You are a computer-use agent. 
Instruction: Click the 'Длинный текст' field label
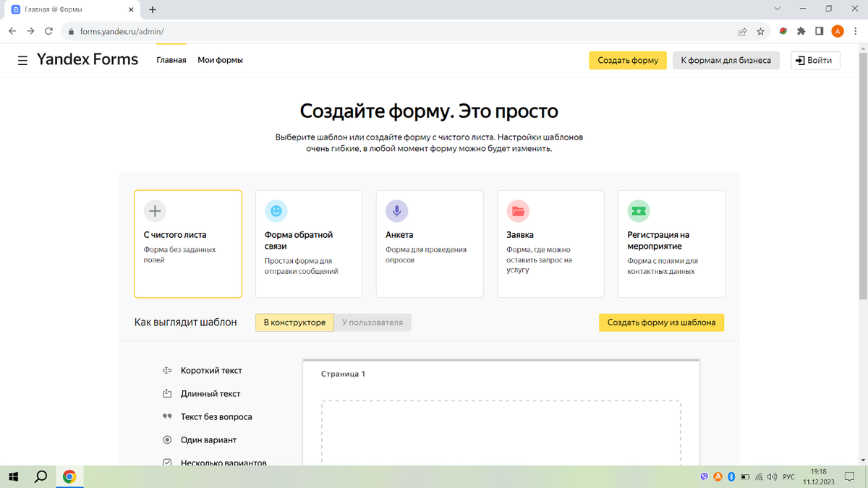tap(210, 394)
